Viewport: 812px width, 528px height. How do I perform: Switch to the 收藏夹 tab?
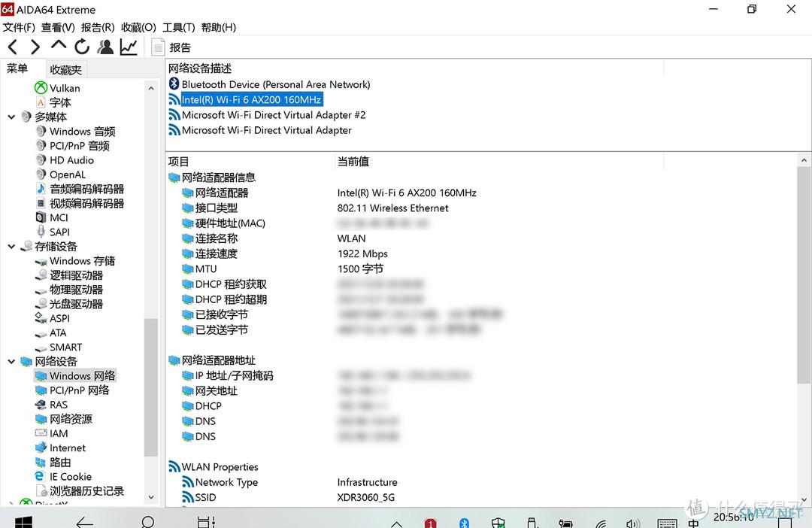[65, 69]
